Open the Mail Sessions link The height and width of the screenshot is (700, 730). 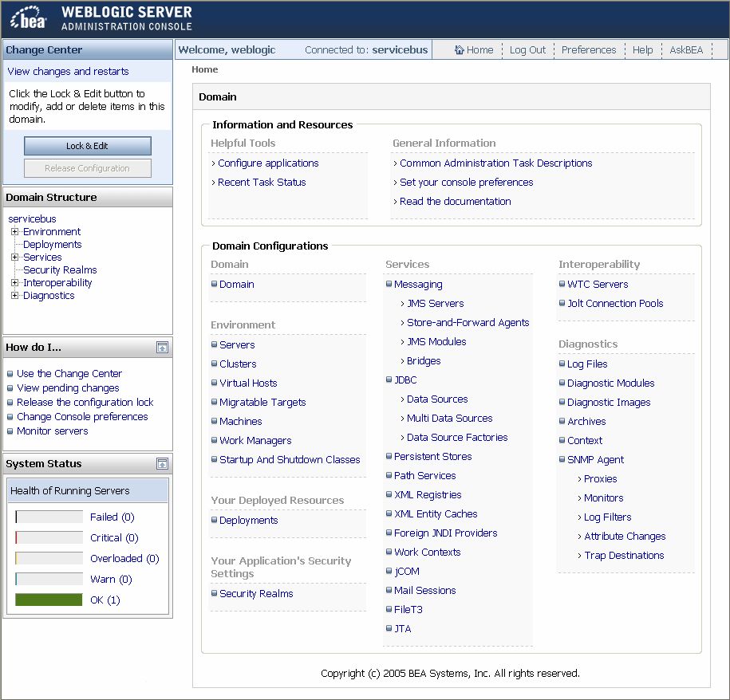[x=424, y=590]
